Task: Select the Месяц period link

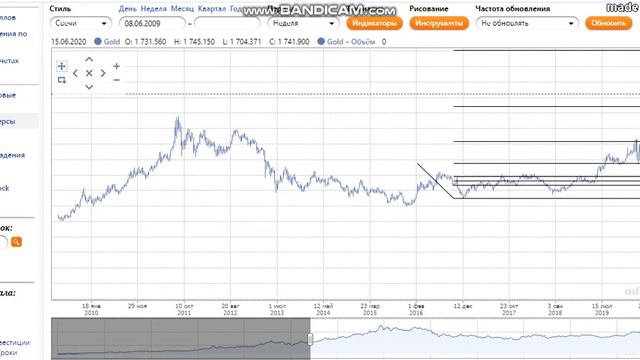Action: click(182, 9)
